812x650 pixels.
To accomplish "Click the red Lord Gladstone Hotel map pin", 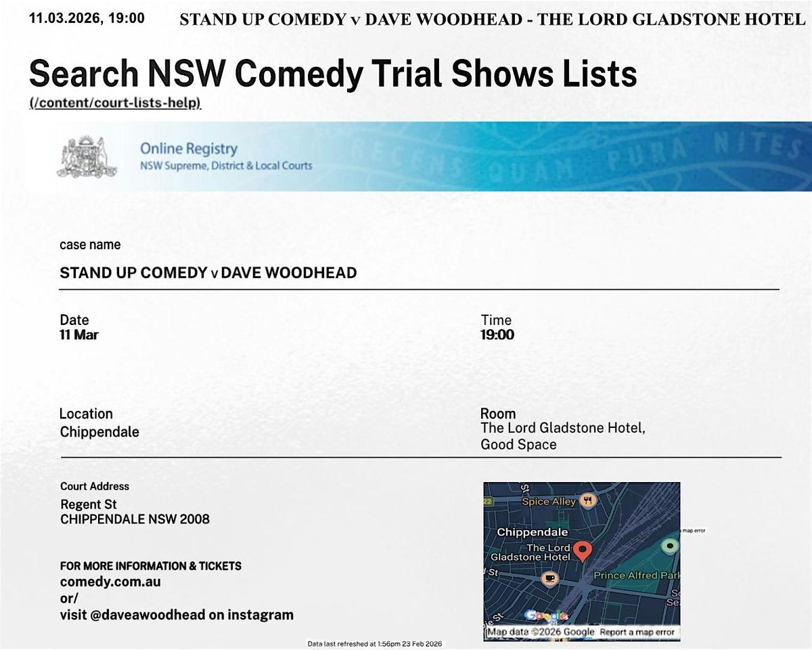I will [582, 551].
